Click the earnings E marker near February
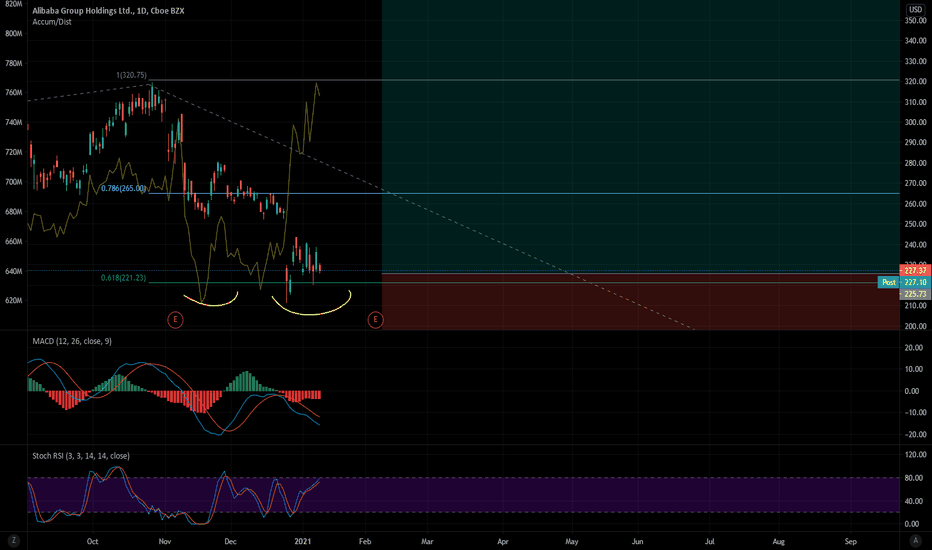This screenshot has height=550, width=932. point(375,320)
